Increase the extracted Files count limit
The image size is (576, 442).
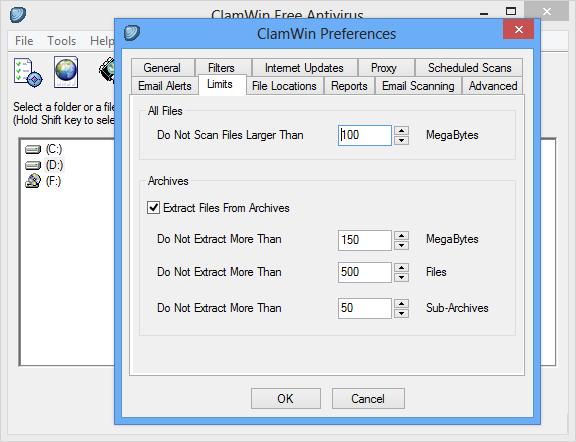pos(402,268)
